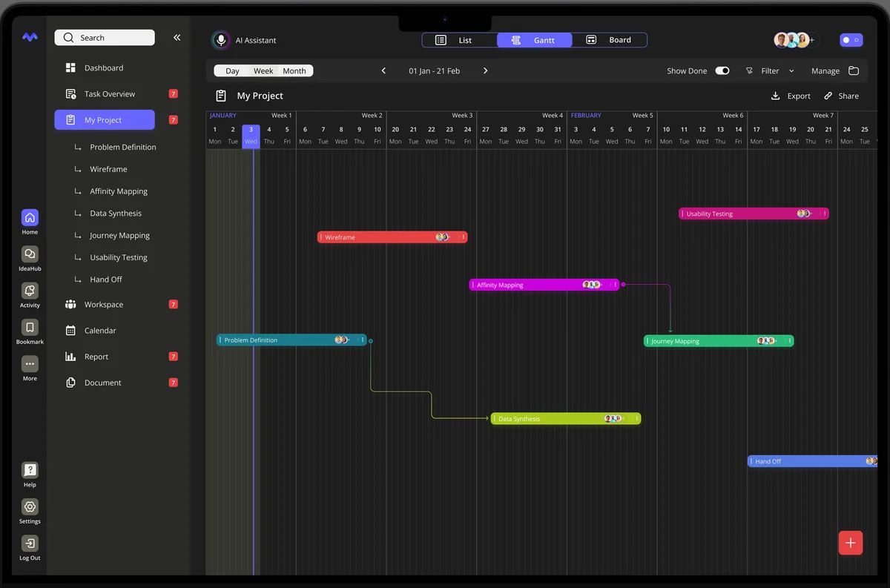Expand the Filter dropdown chevron
890x588 pixels.
point(791,71)
